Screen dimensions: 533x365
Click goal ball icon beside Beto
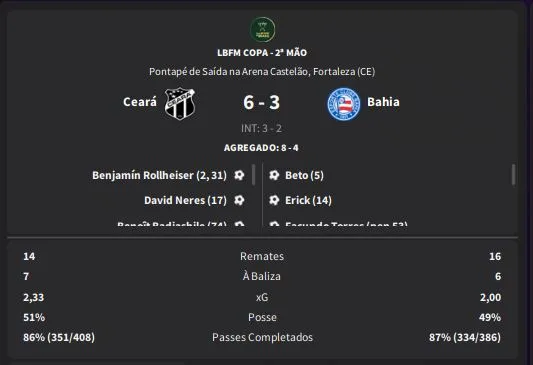point(274,175)
